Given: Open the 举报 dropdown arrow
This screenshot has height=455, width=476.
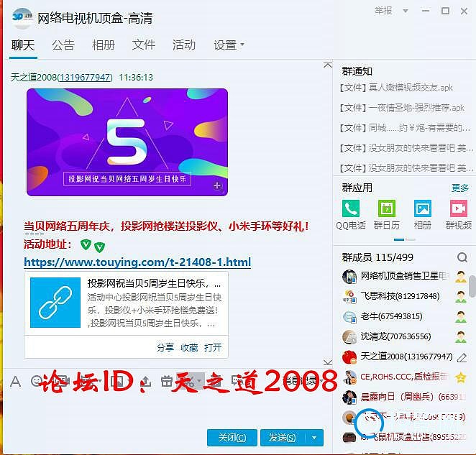Looking at the screenshot, I should pos(406,12).
